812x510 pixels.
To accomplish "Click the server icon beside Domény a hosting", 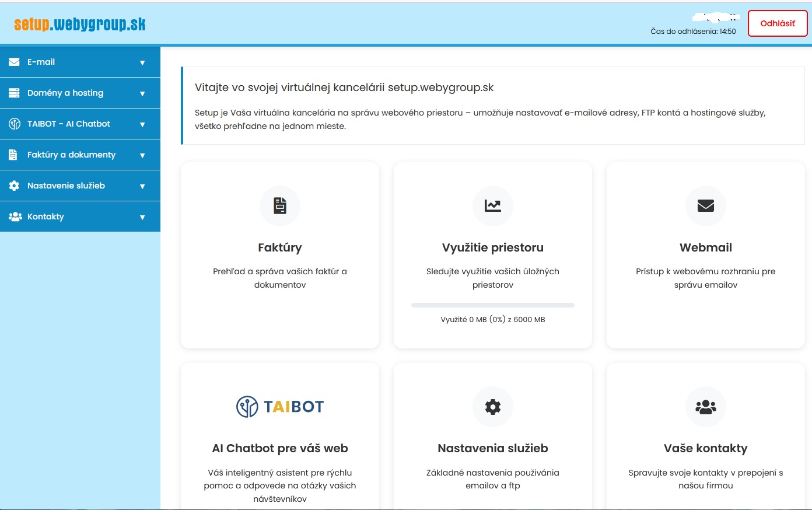I will coord(14,93).
